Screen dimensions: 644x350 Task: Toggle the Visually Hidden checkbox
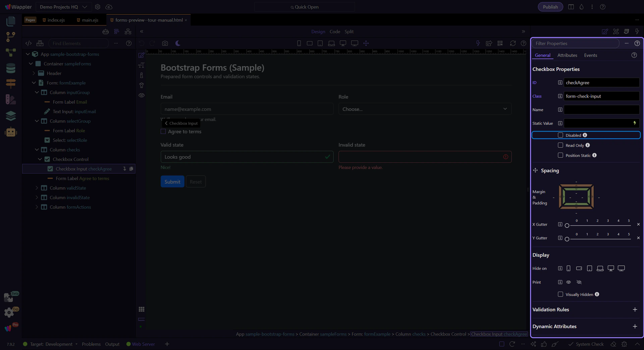[x=560, y=294]
